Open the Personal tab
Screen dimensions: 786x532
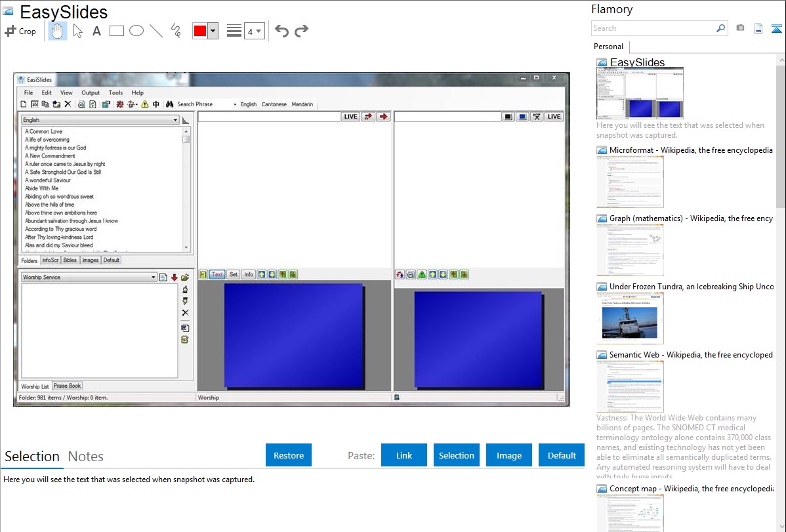(608, 47)
